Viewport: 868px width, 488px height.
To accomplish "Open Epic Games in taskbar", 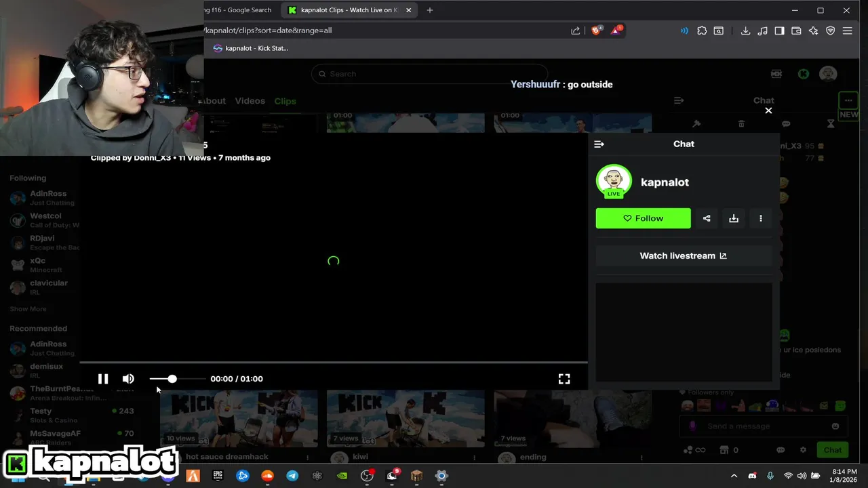I will coord(218,476).
